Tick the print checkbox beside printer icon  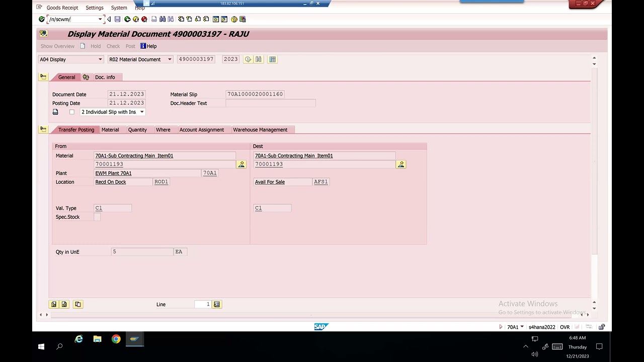[x=72, y=112]
